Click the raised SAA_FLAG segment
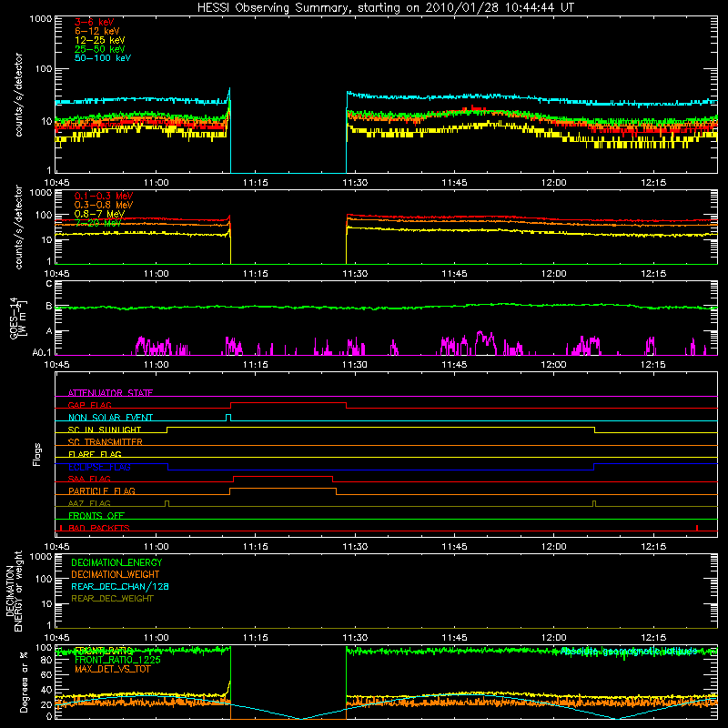This screenshot has height=728, width=728. tap(283, 476)
